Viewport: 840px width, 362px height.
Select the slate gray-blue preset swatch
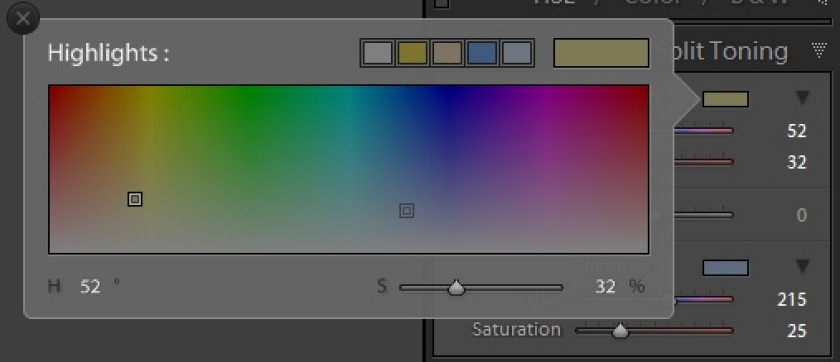(516, 53)
